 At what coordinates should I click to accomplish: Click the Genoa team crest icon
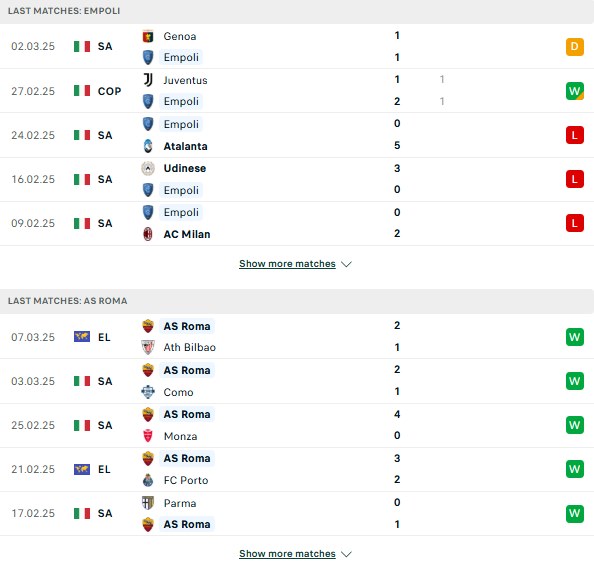tap(148, 36)
